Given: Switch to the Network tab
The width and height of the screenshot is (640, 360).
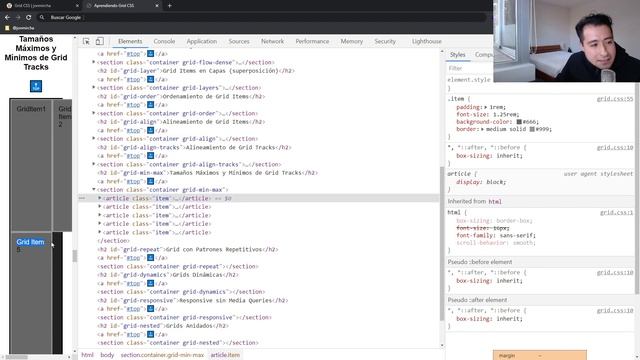Looking at the screenshot, I should tap(272, 41).
